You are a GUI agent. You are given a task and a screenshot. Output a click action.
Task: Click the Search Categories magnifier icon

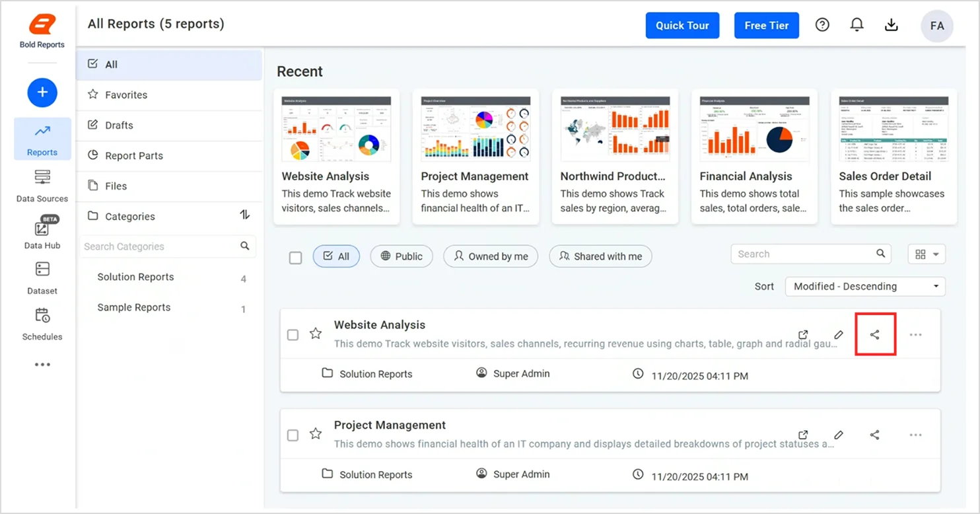[245, 246]
